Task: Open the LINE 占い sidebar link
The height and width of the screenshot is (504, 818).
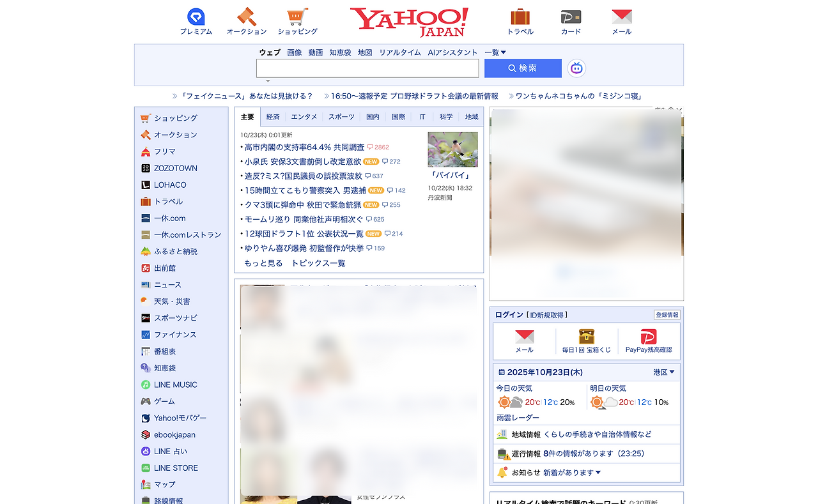Action: tap(171, 451)
